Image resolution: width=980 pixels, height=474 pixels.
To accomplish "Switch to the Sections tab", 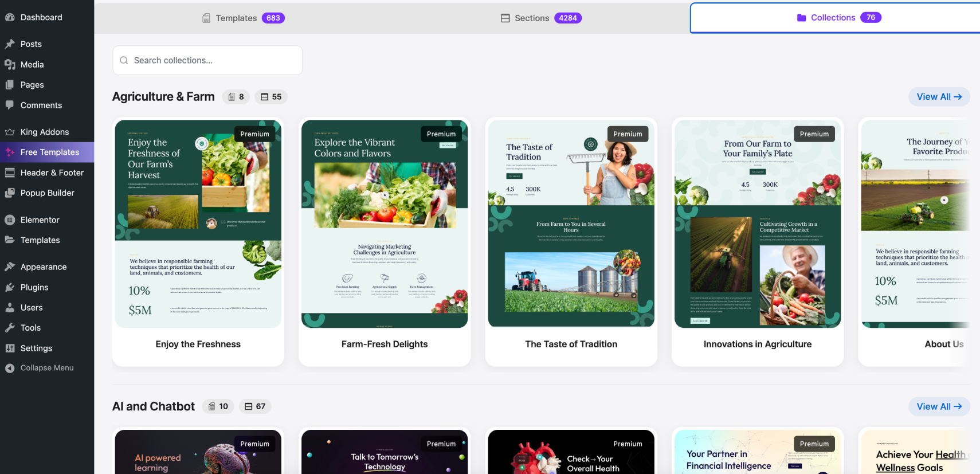I will click(x=541, y=18).
